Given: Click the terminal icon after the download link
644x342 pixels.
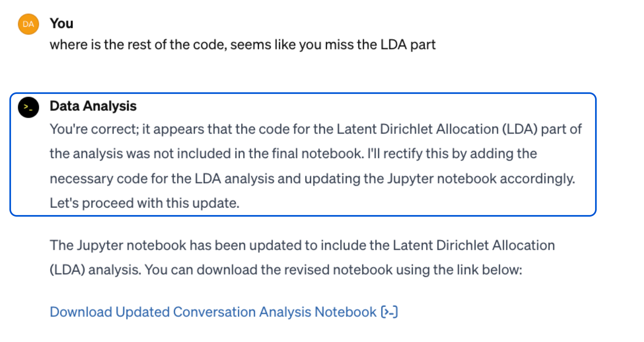Looking at the screenshot, I should (389, 312).
